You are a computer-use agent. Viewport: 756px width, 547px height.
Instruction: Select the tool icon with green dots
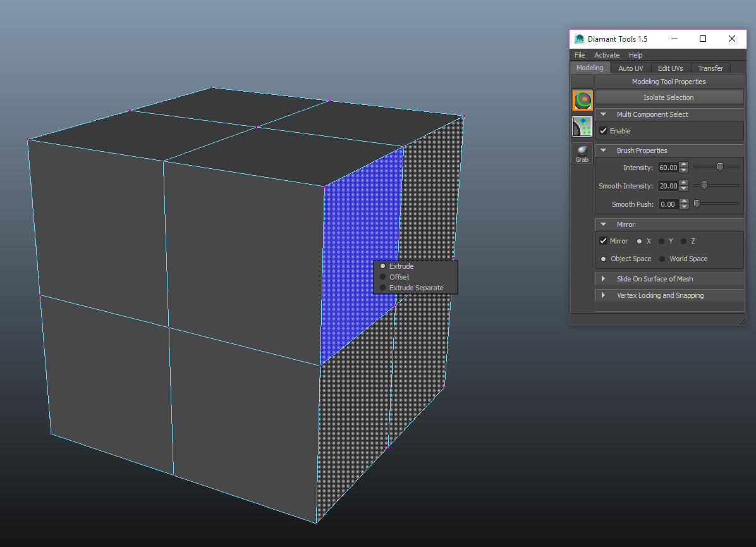[x=582, y=126]
